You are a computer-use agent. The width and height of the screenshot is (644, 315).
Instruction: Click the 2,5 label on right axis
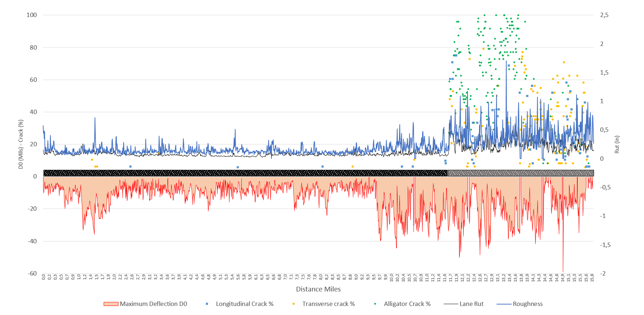coord(604,15)
